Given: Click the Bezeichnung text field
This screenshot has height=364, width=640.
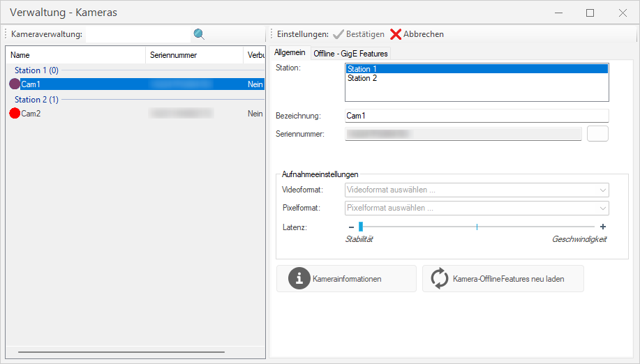Looking at the screenshot, I should (x=477, y=115).
